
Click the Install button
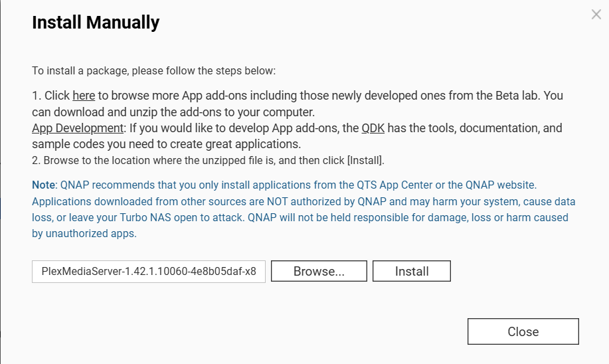[x=412, y=271]
